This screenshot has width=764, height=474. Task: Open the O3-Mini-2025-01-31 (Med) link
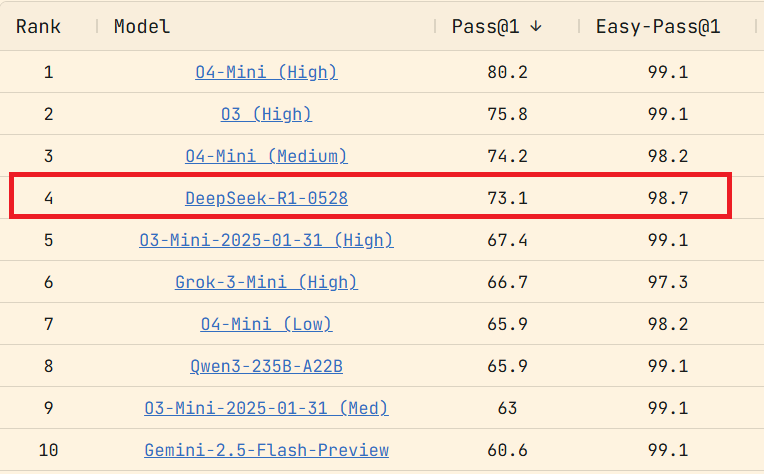(x=266, y=408)
